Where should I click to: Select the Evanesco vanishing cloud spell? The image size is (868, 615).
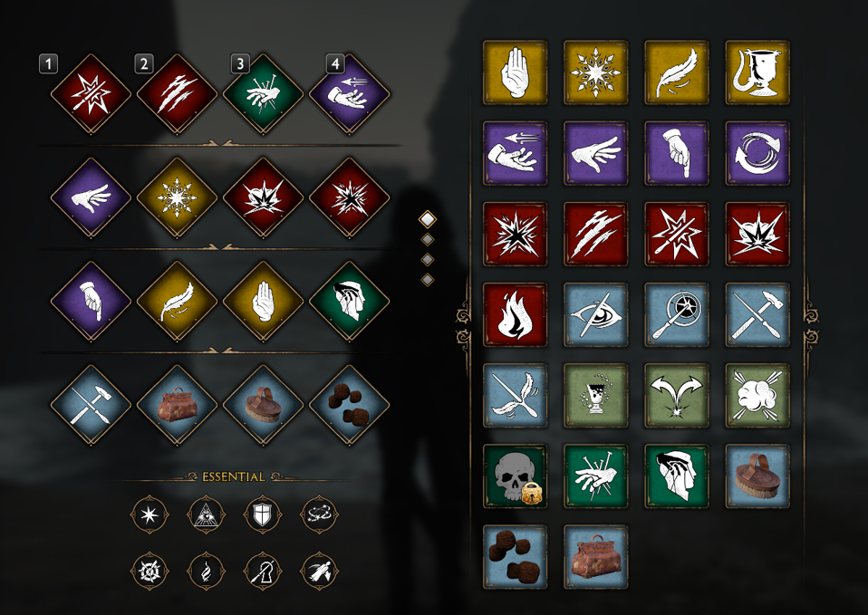coord(757,395)
